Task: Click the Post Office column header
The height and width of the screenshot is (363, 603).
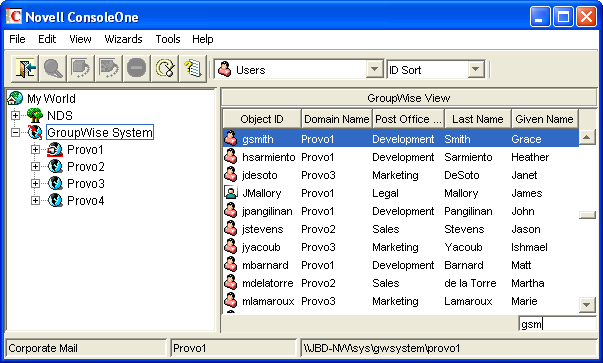Action: tap(408, 119)
